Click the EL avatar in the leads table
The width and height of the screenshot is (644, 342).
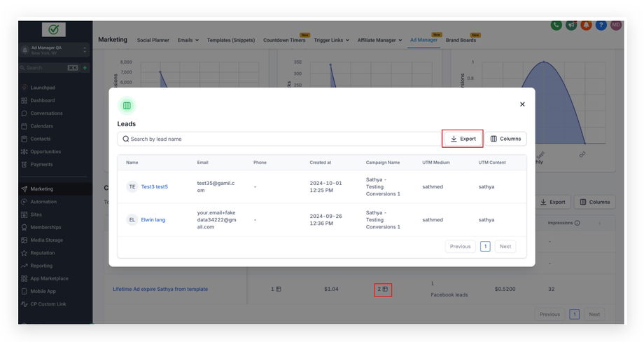(132, 220)
